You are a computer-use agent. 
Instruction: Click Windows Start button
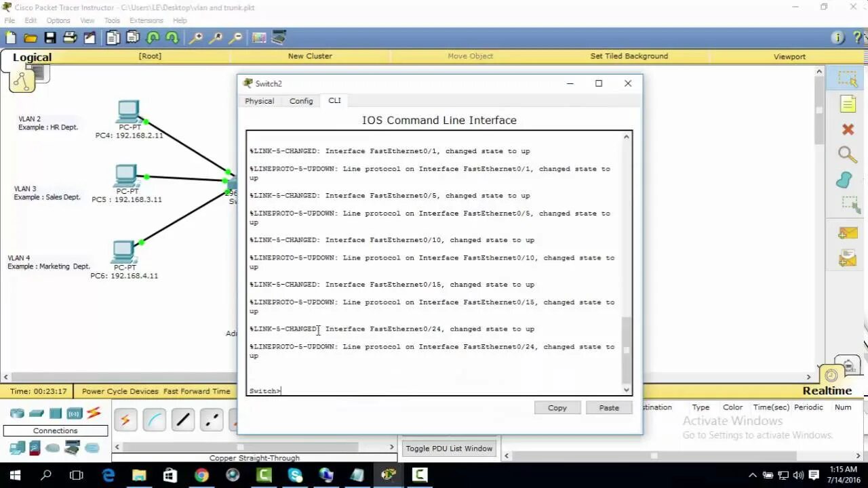(x=15, y=475)
